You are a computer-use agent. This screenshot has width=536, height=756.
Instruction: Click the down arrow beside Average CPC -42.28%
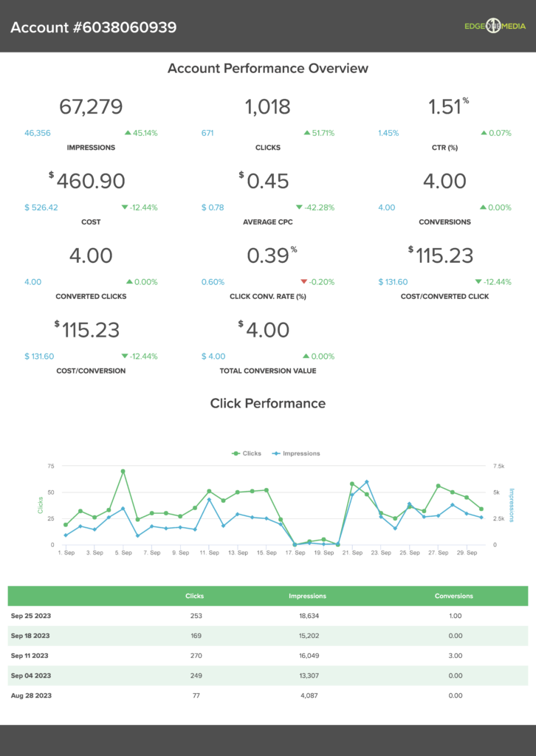point(299,207)
